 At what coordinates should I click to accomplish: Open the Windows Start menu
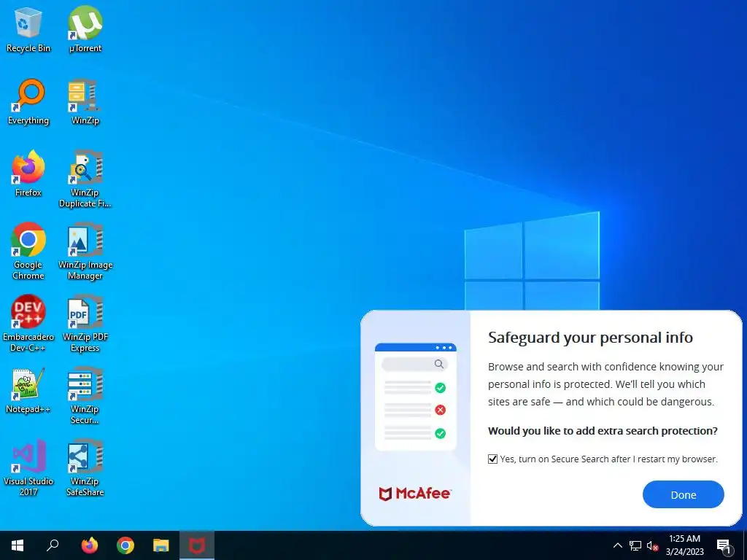pos(18,545)
